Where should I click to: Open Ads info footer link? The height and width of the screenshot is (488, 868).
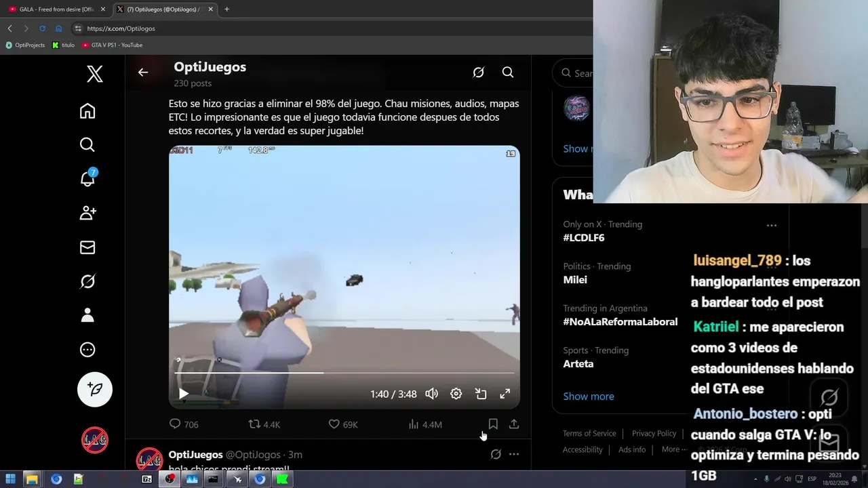pos(632,450)
